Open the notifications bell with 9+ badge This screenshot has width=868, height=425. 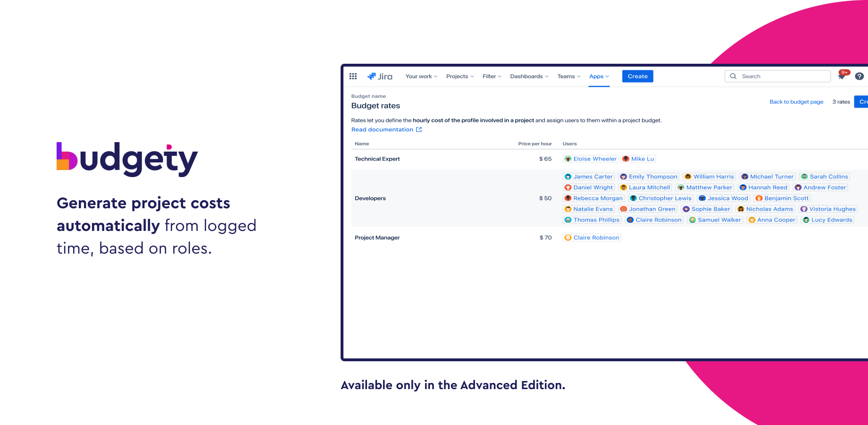(842, 76)
